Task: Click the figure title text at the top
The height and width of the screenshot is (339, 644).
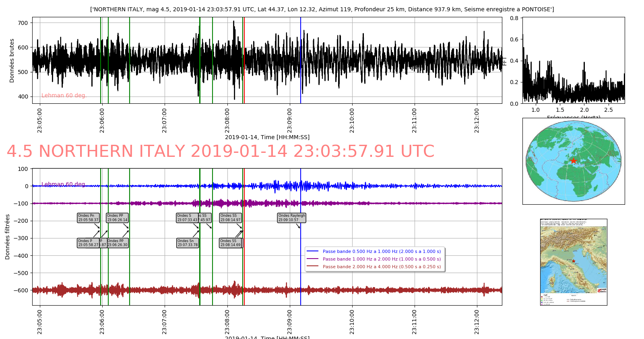Action: 322,9
